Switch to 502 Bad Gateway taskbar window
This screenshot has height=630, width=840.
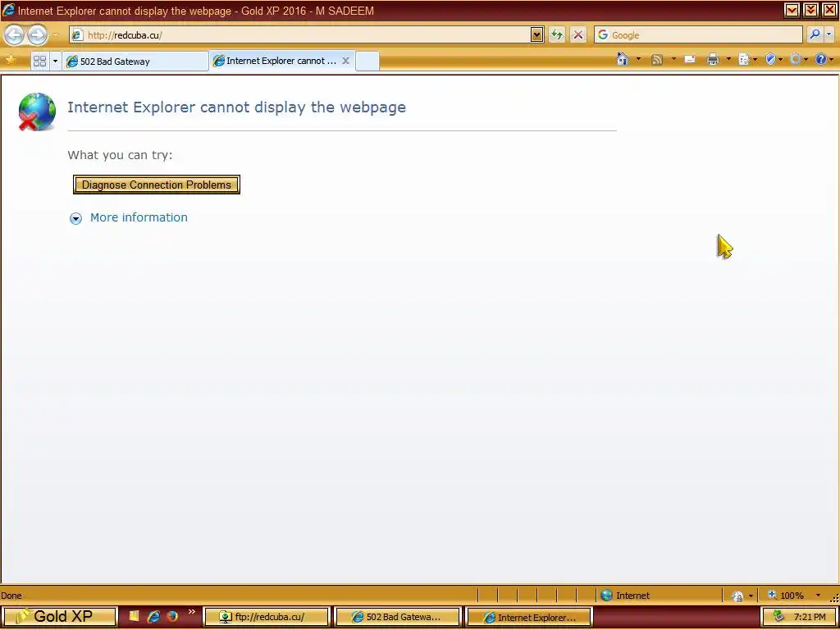398,617
